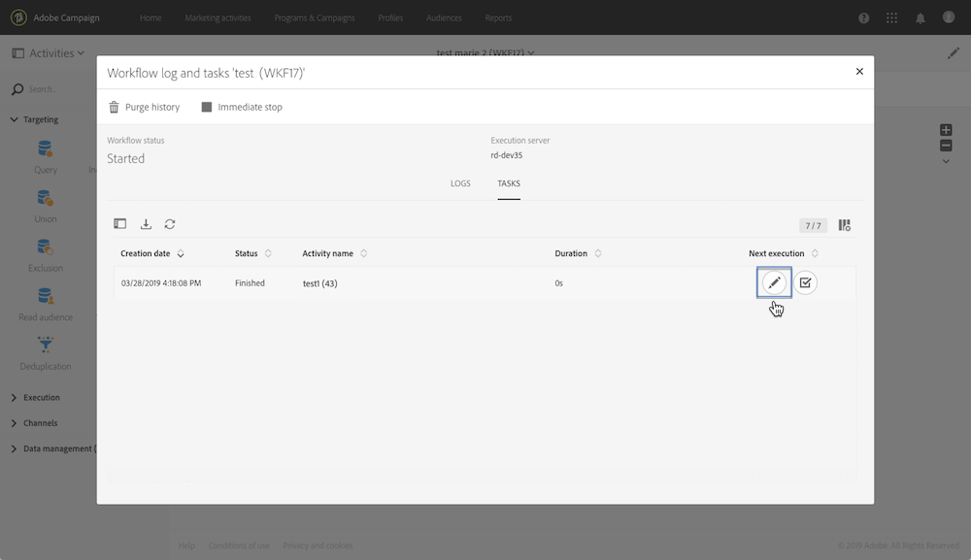Click the Union activity icon
The image size is (971, 560).
46,199
